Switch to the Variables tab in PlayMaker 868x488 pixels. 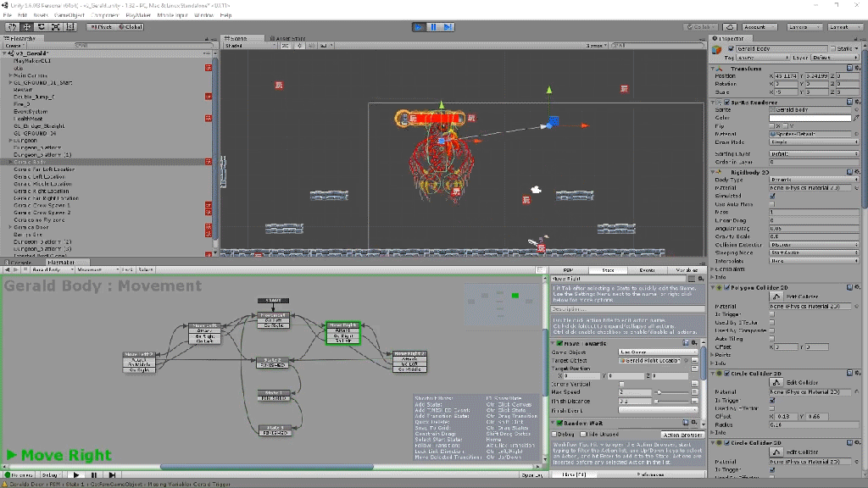tap(687, 270)
